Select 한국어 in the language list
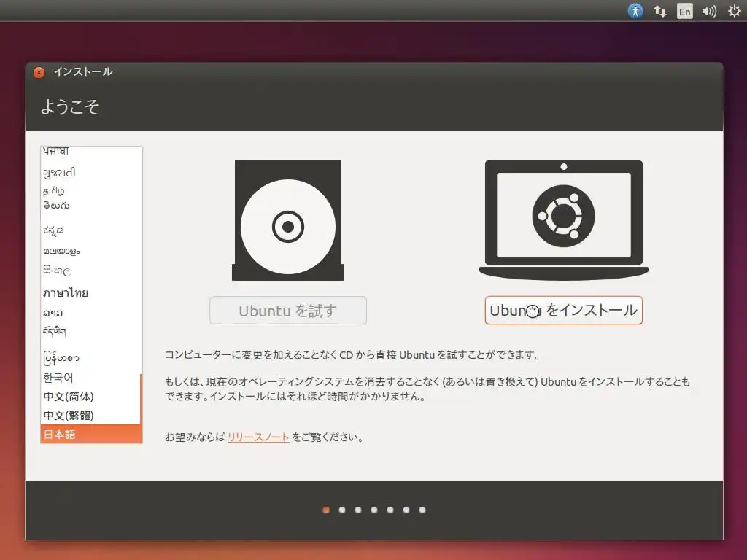747x560 pixels. pos(90,378)
